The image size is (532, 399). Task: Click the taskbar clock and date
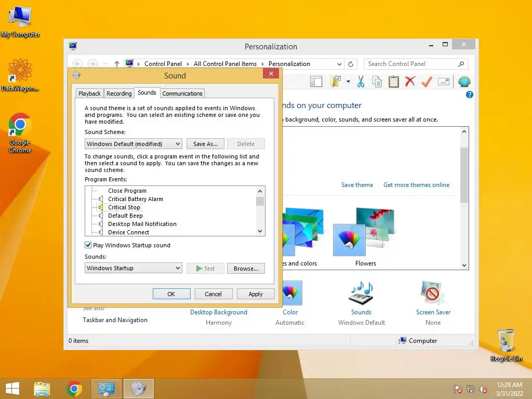click(x=509, y=389)
